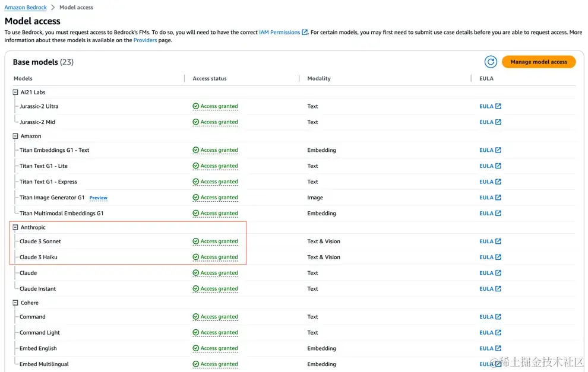Click Access granted status for Embed English

tap(215, 348)
